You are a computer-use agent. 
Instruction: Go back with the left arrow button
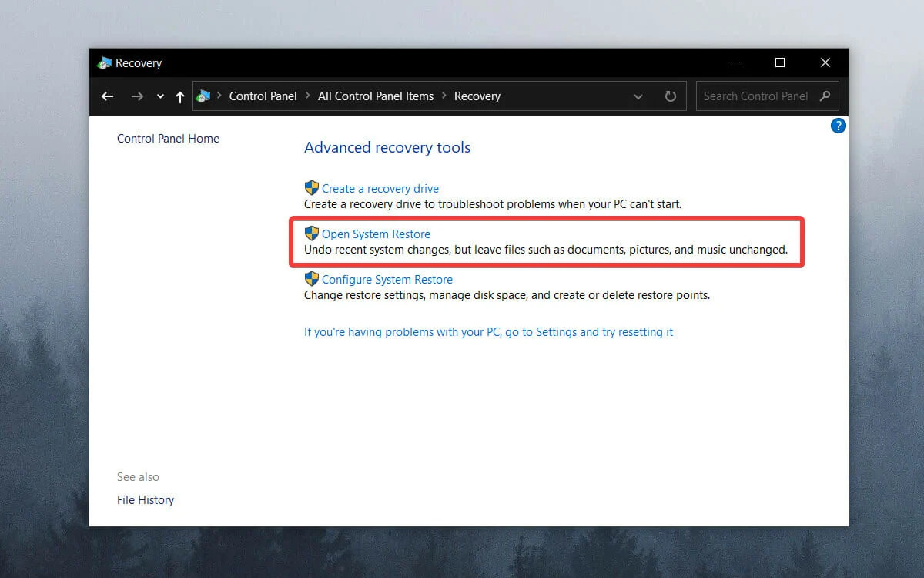coord(108,96)
